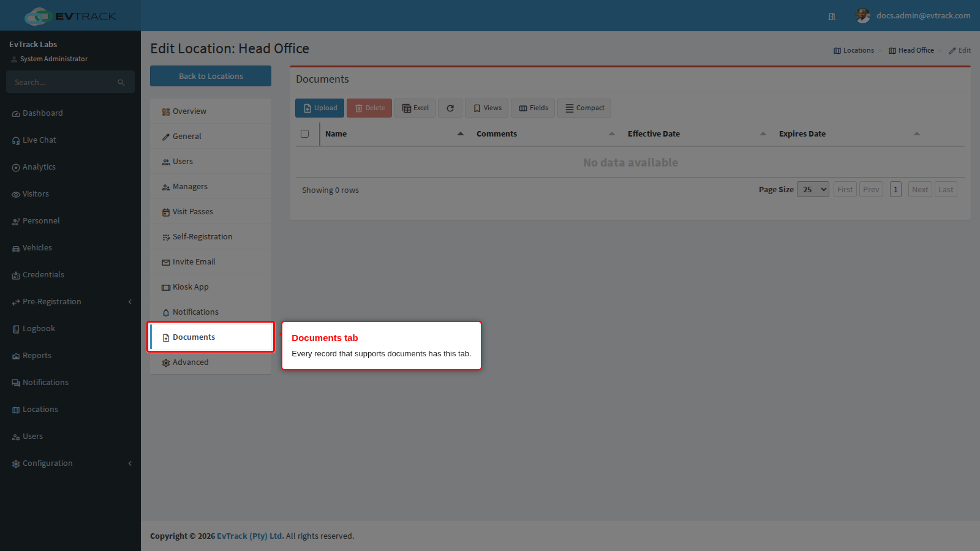This screenshot has width=980, height=551.
Task: Click the EvTrack (Pty) Ltd. footer link
Action: tap(251, 536)
